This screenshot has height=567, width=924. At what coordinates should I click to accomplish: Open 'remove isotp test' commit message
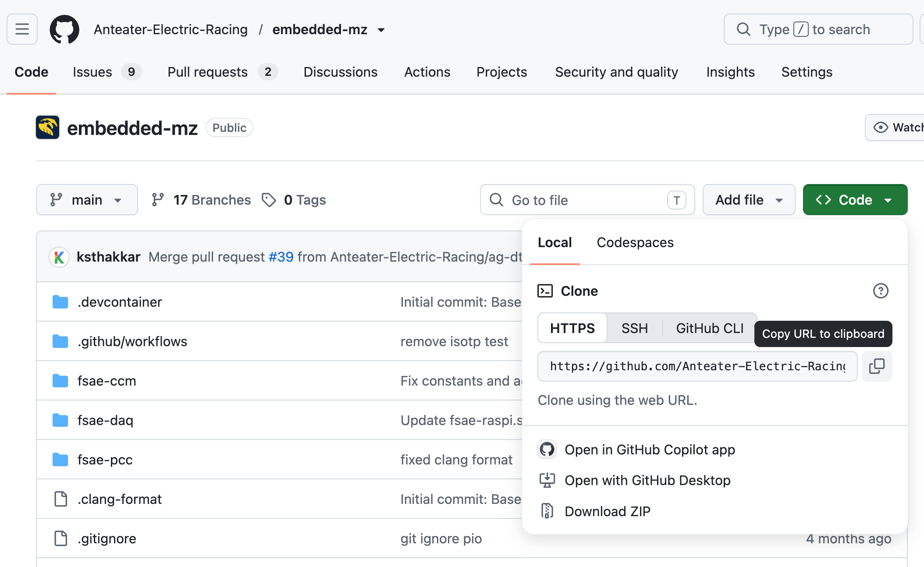click(454, 341)
